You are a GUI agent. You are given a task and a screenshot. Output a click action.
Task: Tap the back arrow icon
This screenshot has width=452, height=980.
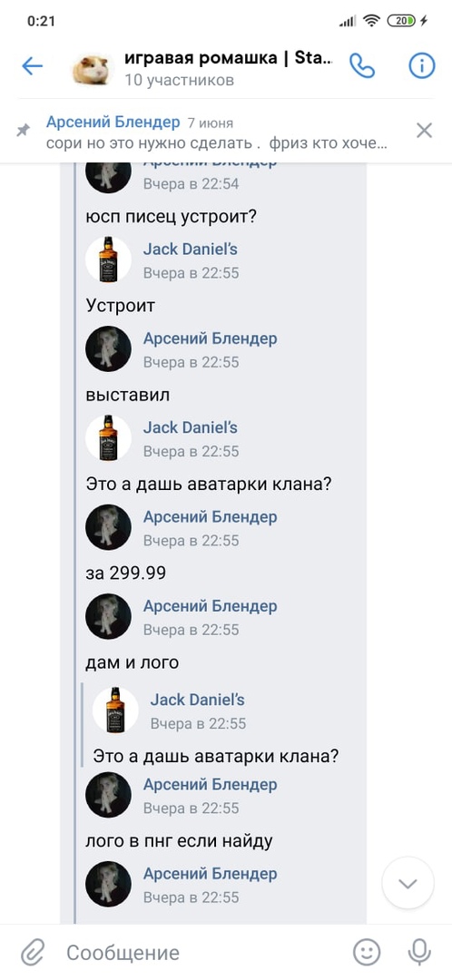pos(32,66)
